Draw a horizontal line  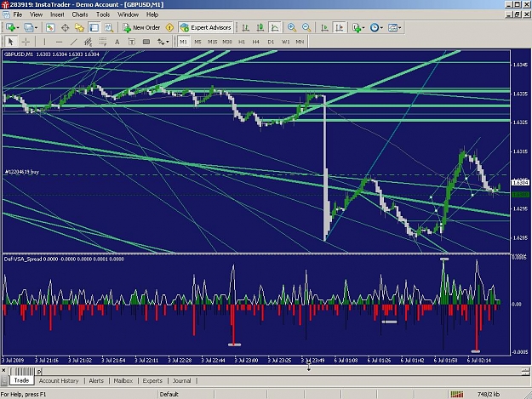59,42
